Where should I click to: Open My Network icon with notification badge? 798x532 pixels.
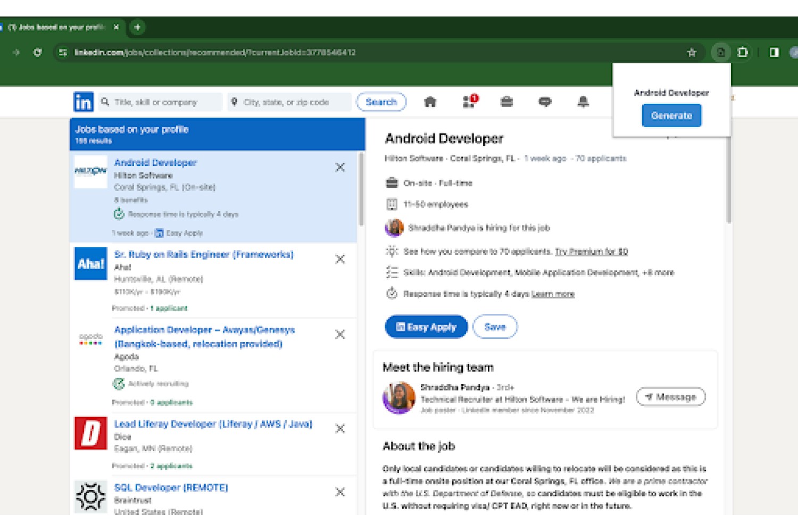pyautogui.click(x=469, y=101)
